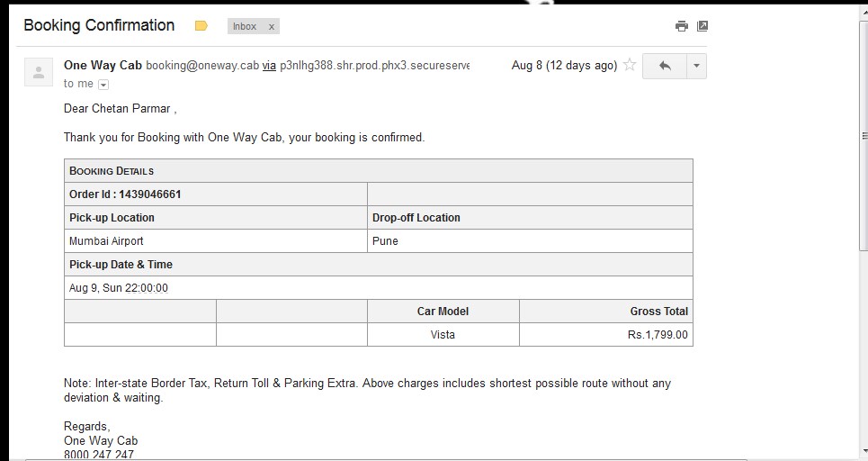The height and width of the screenshot is (461, 868).
Task: Click the Dear Chetan Parmar greeting
Action: click(121, 109)
